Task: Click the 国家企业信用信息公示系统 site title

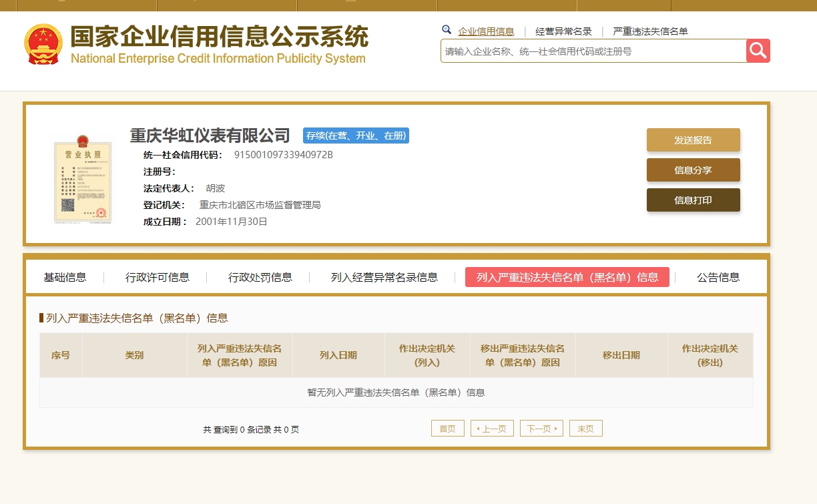Action: coord(219,36)
